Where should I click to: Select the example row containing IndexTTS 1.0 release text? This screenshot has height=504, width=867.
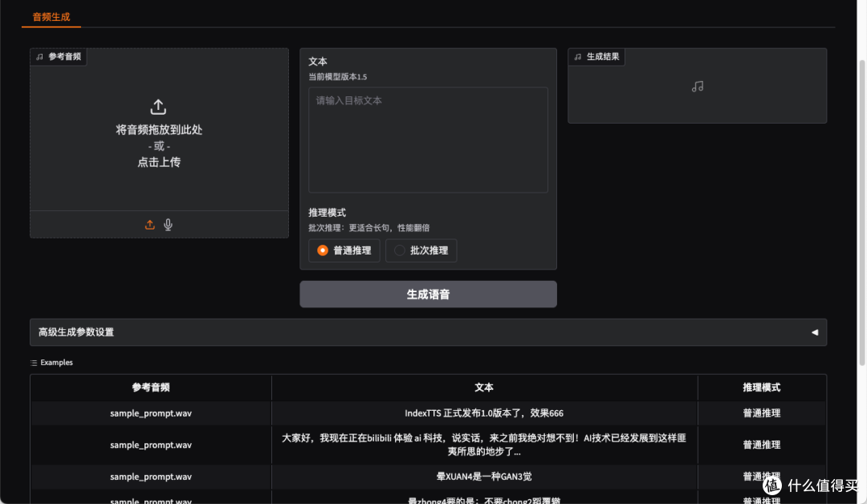click(484, 413)
